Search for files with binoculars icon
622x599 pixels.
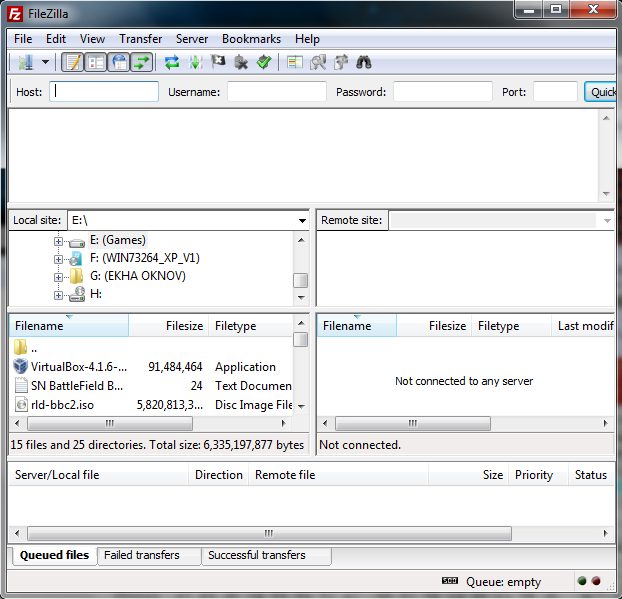click(x=364, y=62)
